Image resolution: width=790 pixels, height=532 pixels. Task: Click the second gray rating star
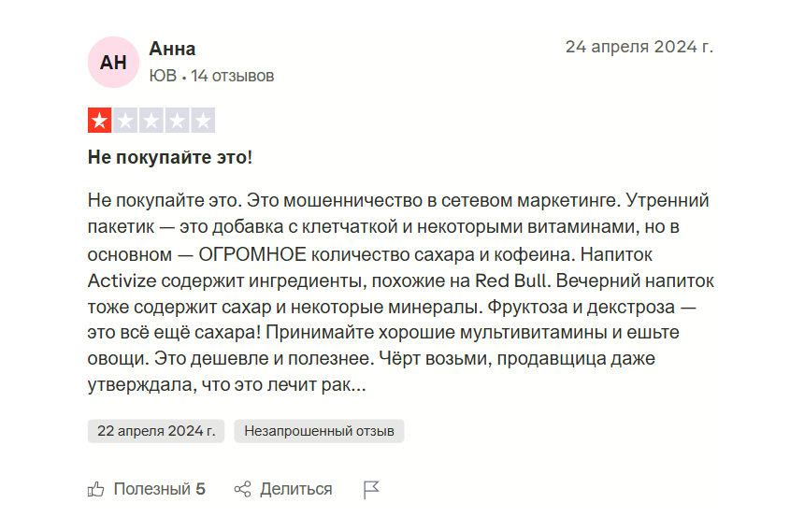click(125, 121)
